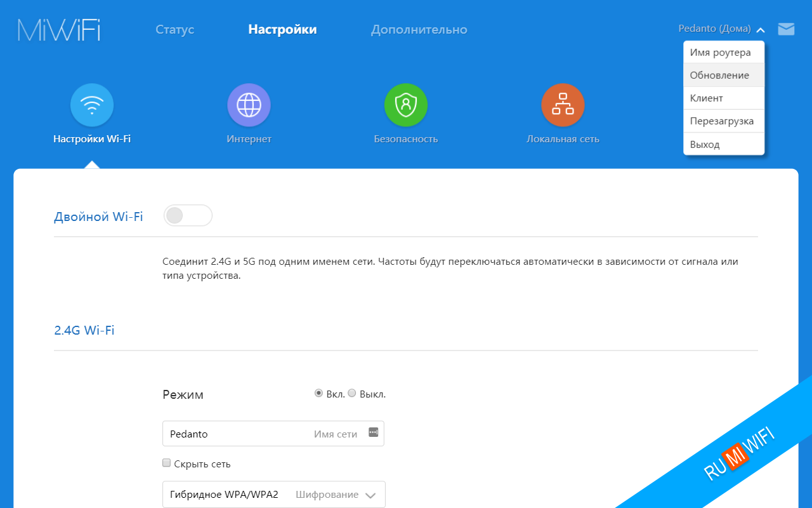
Task: Click the 'Безопасность' label
Action: (x=406, y=139)
